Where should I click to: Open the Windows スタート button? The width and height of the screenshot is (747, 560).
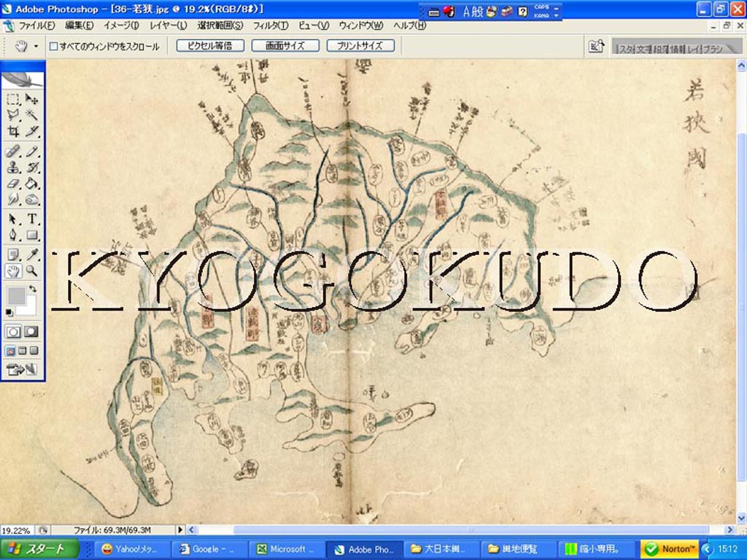(x=39, y=549)
